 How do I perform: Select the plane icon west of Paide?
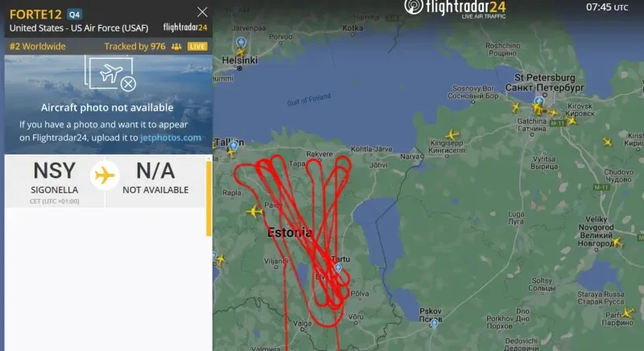click(x=254, y=211)
